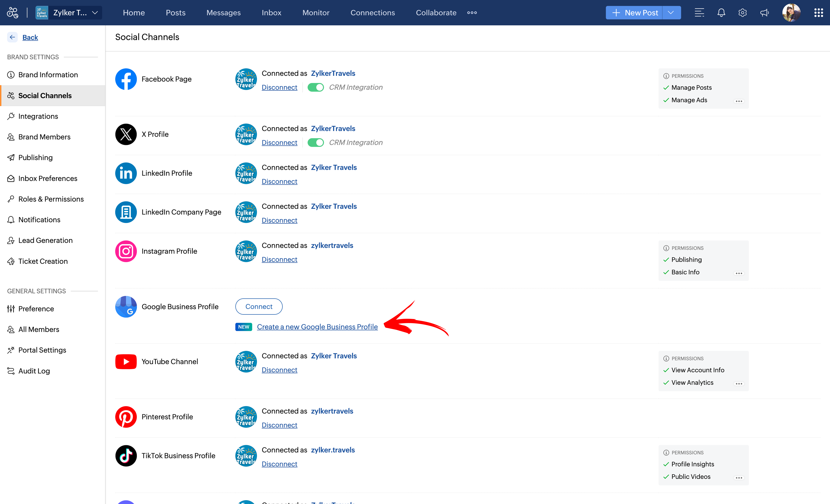830x504 pixels.
Task: Open the top bar list view icon
Action: tap(699, 13)
